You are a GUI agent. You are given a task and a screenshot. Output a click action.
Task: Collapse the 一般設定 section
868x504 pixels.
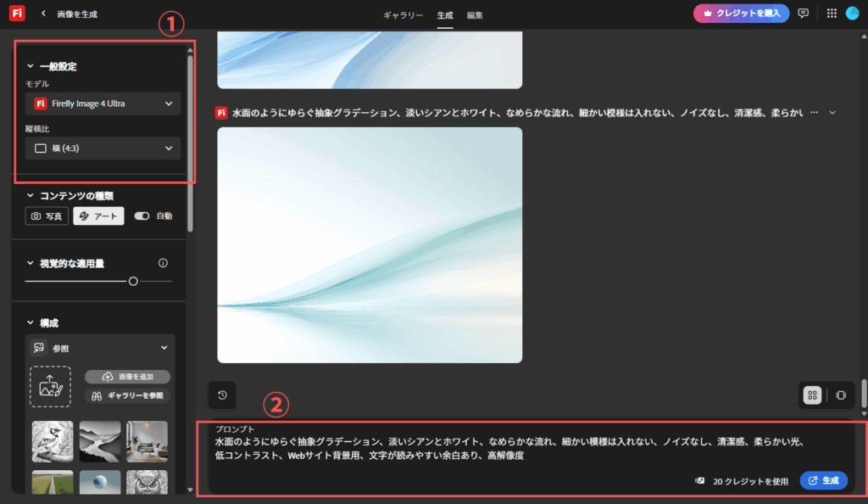click(31, 66)
